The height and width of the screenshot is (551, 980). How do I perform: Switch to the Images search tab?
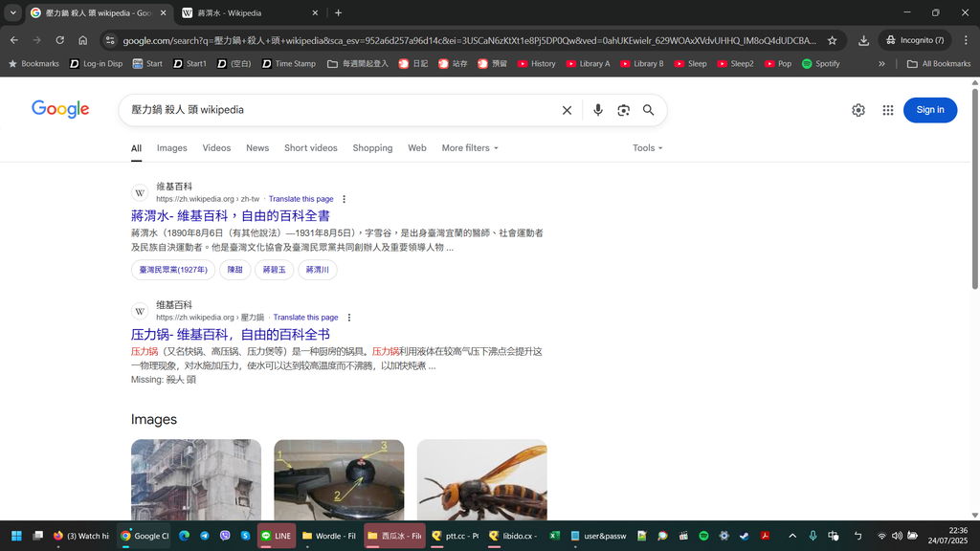click(x=171, y=148)
